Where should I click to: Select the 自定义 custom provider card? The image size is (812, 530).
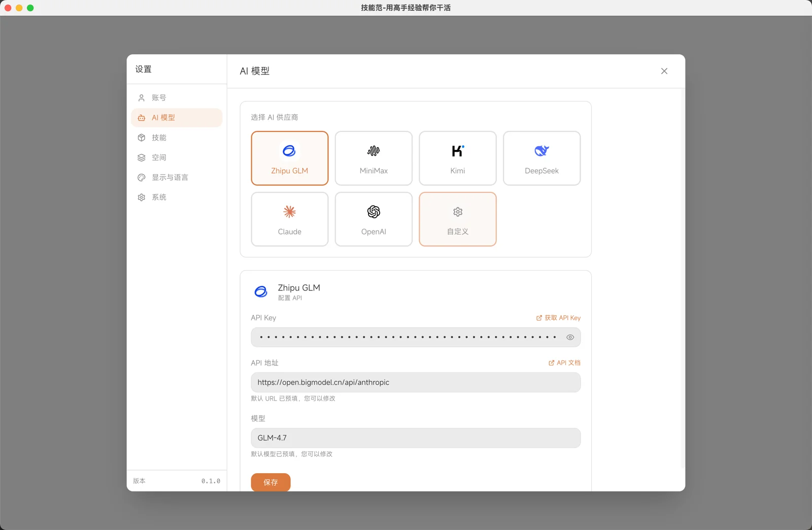[457, 219]
